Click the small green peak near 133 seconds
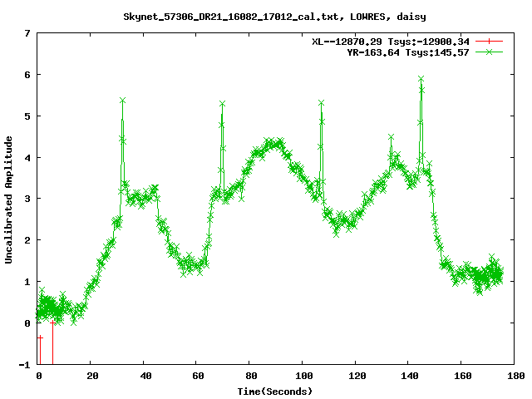 (391, 137)
